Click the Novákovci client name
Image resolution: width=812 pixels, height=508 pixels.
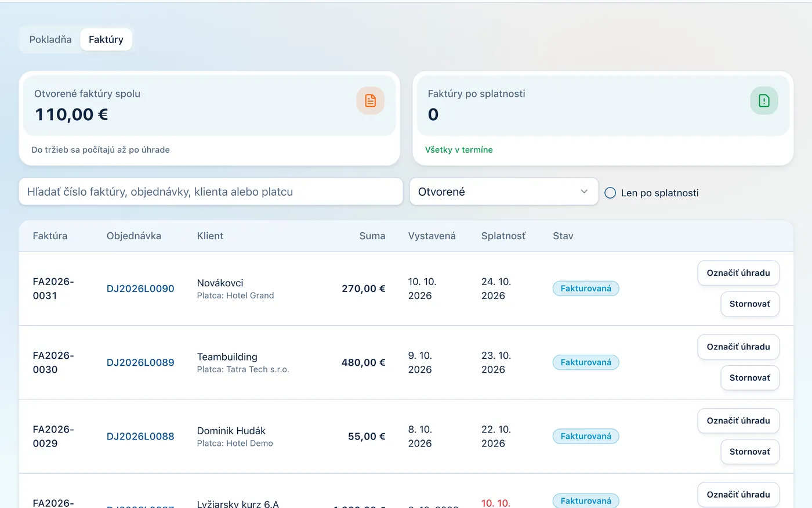(x=220, y=283)
